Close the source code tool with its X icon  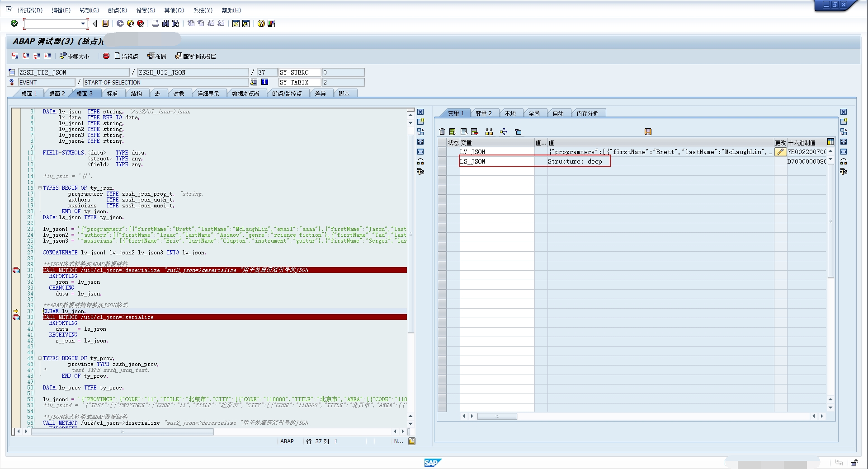click(420, 112)
